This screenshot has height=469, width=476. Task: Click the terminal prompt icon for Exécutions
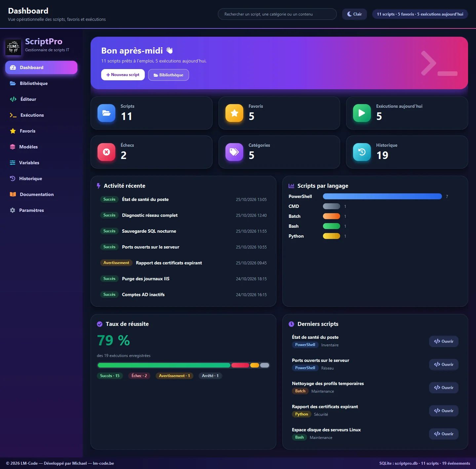[13, 115]
